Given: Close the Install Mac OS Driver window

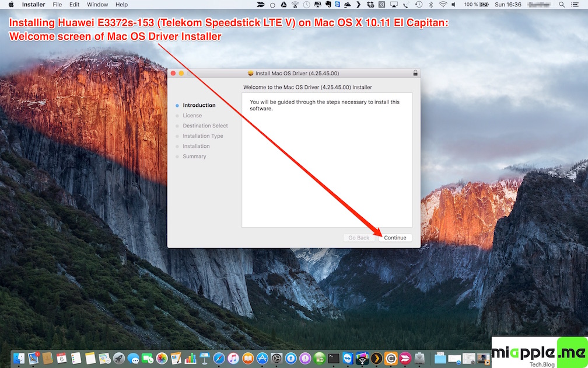Looking at the screenshot, I should pos(173,73).
